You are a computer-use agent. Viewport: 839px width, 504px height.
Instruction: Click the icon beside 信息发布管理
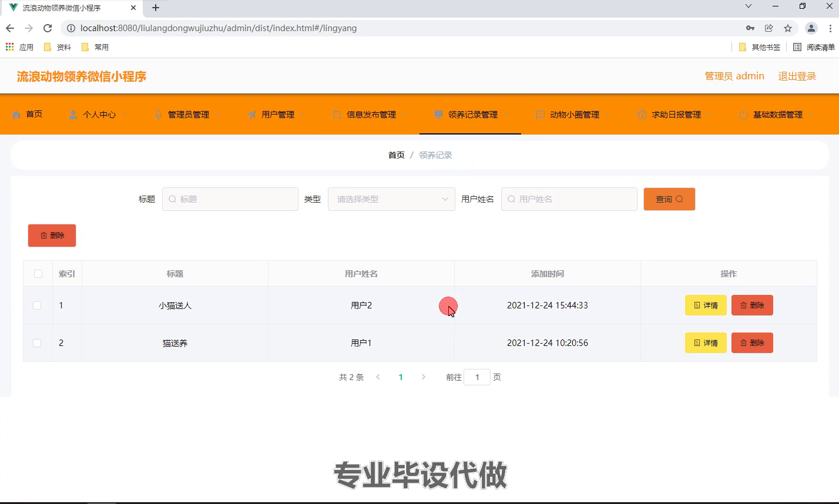(337, 115)
